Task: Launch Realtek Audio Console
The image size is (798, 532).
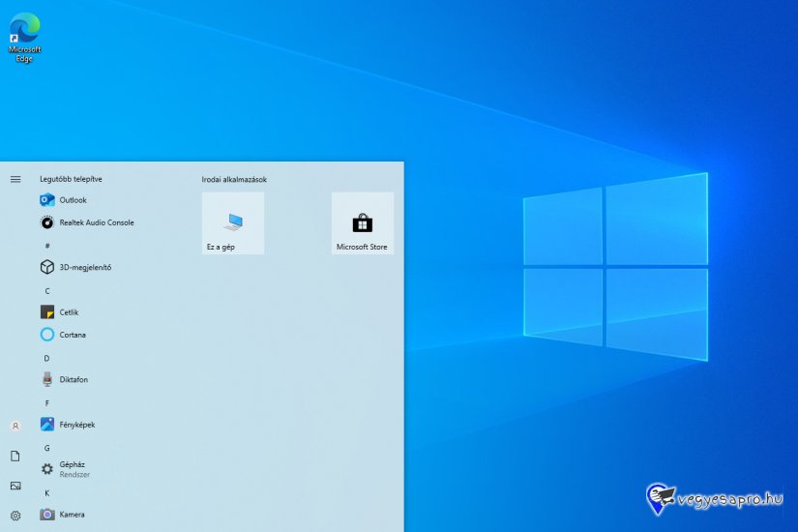Action: pyautogui.click(x=96, y=222)
